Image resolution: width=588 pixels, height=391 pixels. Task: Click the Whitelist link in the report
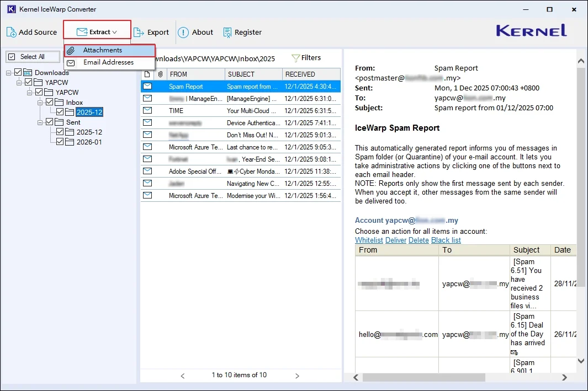pyautogui.click(x=369, y=240)
